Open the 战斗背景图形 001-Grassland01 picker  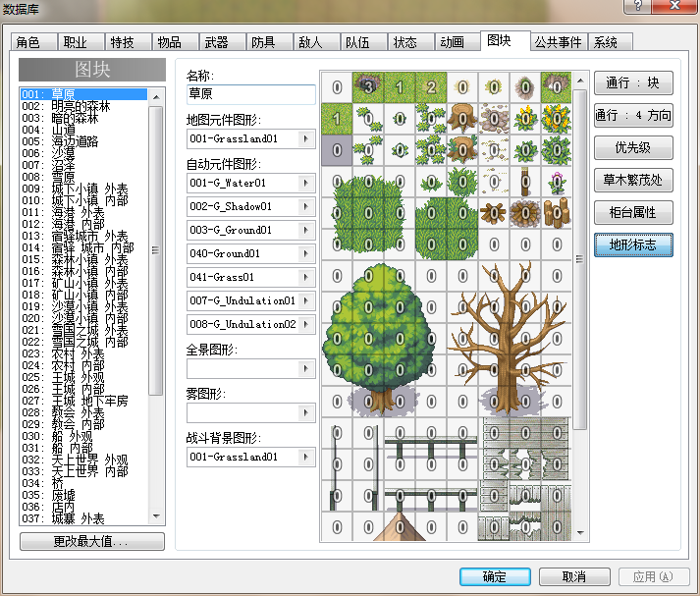click(x=305, y=458)
